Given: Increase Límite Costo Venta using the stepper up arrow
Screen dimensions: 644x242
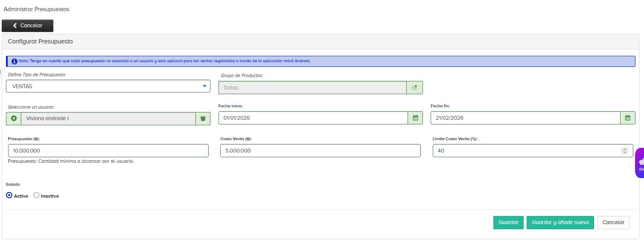Looking at the screenshot, I should pyautogui.click(x=625, y=149).
